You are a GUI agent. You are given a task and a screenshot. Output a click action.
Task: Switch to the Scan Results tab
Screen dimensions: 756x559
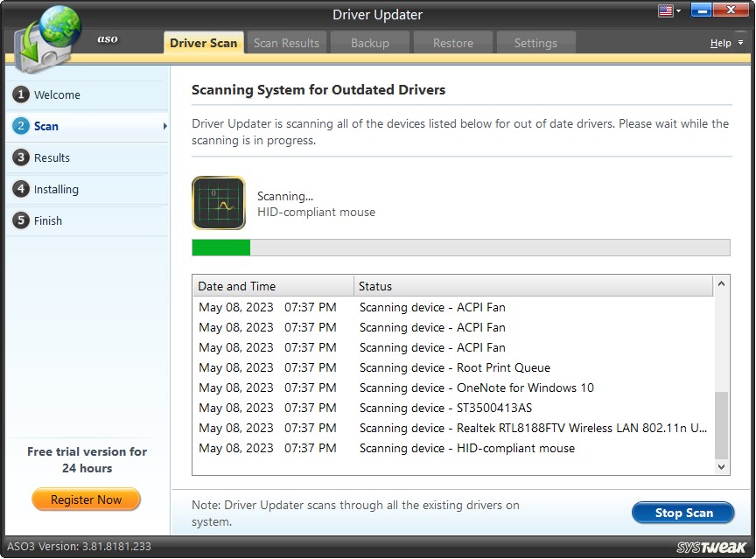click(x=286, y=42)
